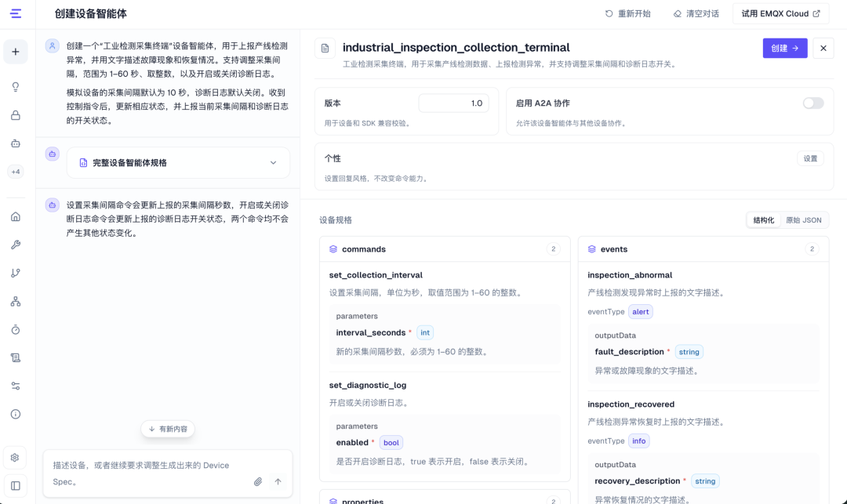Click the send arrow icon in chat
Screen dimensions: 847x504
[278, 481]
